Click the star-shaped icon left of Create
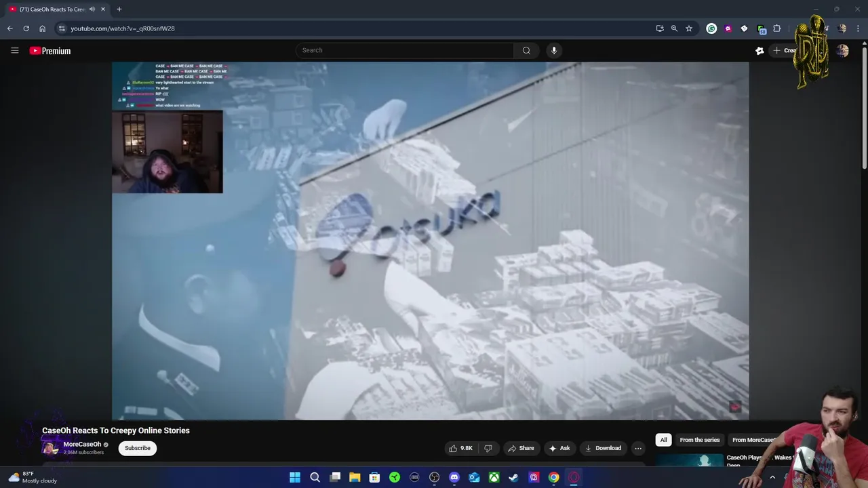 (759, 50)
